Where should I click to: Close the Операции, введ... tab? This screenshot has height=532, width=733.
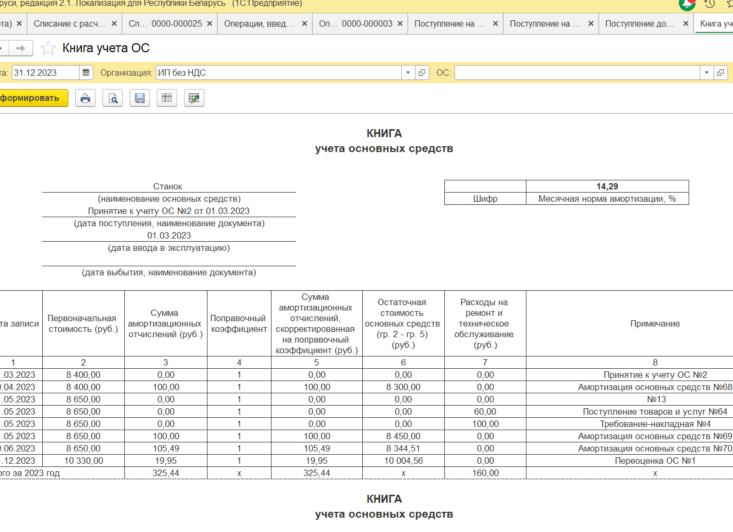coord(304,23)
